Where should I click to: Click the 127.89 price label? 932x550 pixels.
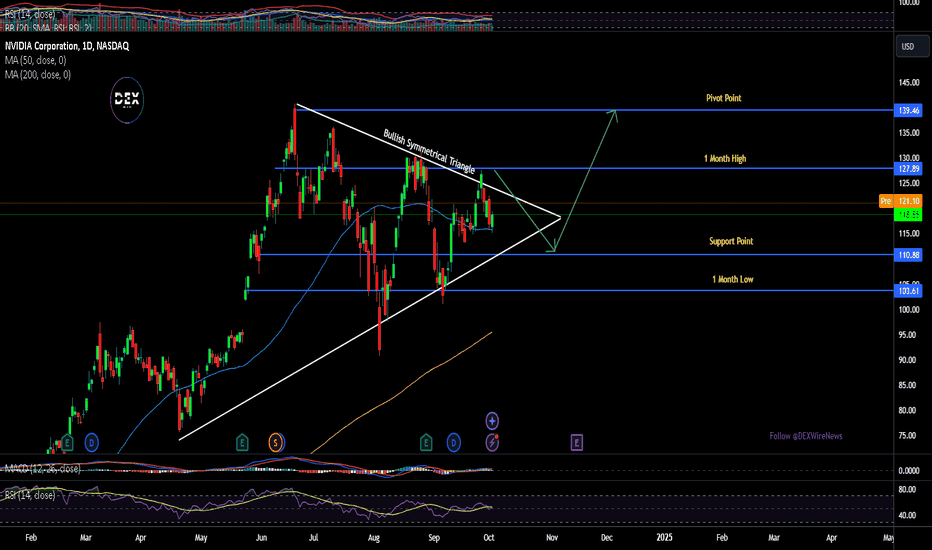[x=908, y=169]
